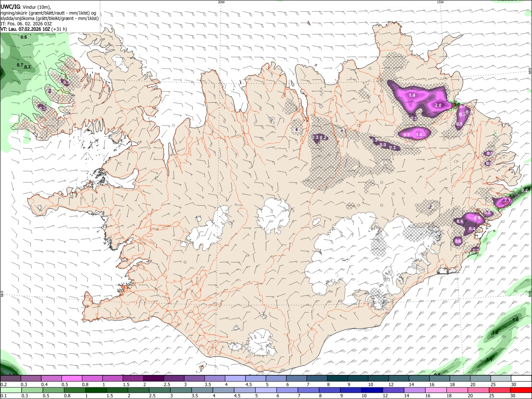The image size is (532, 399).
Task: Click the 0.9 precipitation value in the southeast
Action: point(477,218)
